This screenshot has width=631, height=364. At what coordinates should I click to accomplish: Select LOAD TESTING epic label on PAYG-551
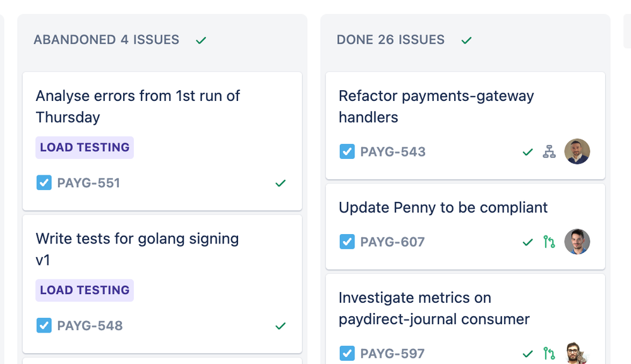coord(85,148)
